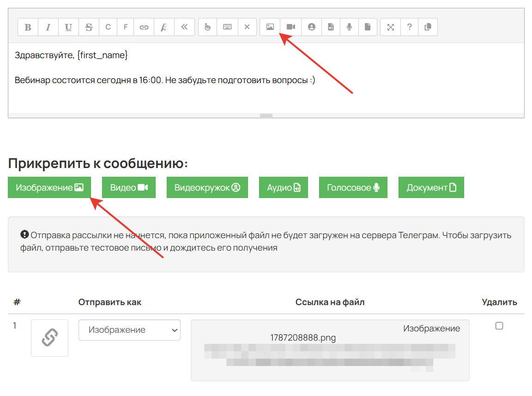Click the green Изображение attach button
532x396 pixels.
click(x=49, y=187)
